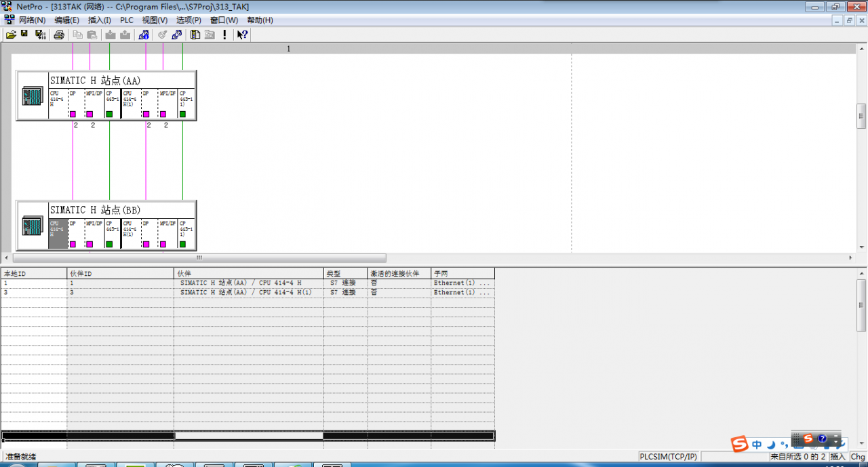The image size is (868, 467).
Task: Select the highlighted CPU 414-4 H module in station BB
Action: [x=58, y=234]
